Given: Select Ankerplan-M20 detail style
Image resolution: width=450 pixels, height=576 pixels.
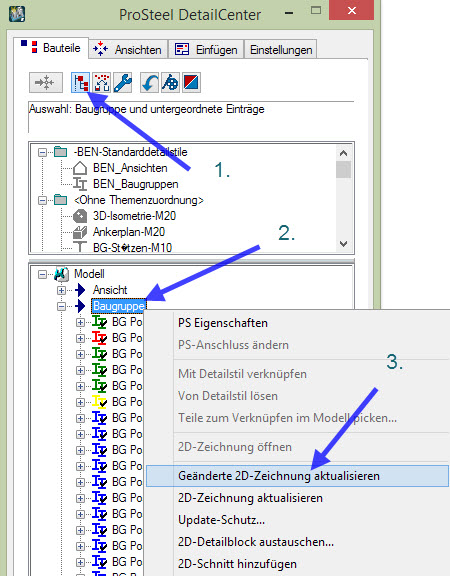Looking at the screenshot, I should (129, 232).
